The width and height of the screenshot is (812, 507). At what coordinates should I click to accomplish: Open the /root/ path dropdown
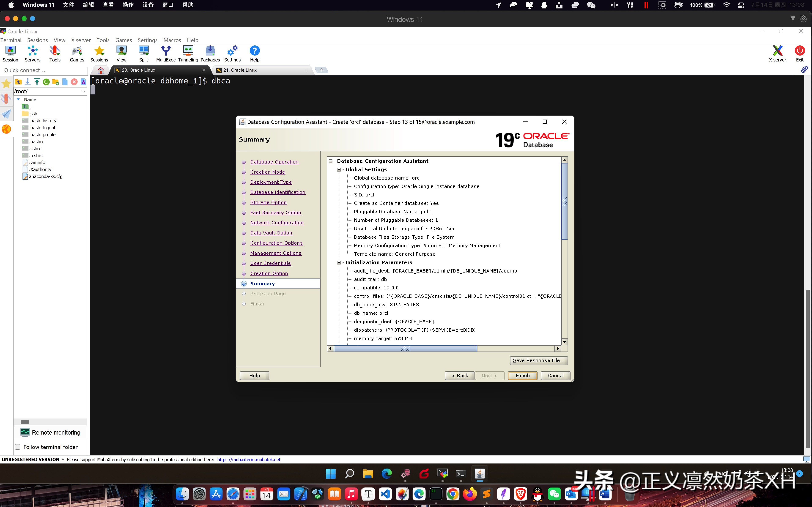point(83,91)
